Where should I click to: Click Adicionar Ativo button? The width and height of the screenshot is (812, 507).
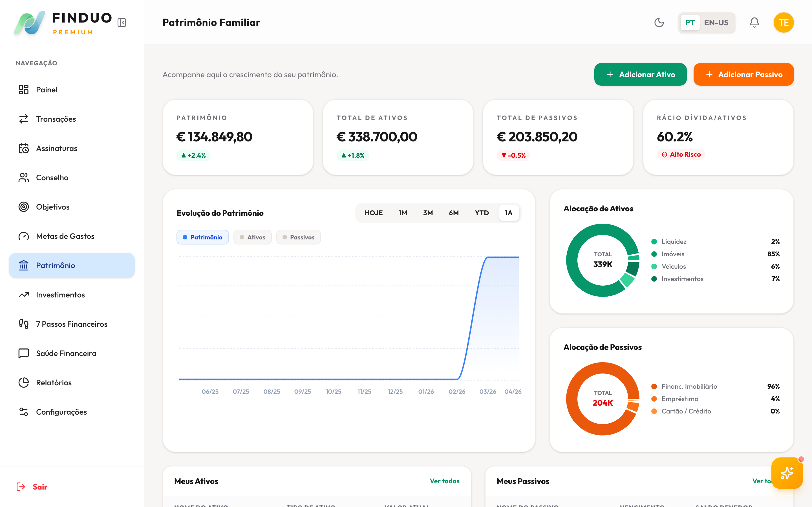click(640, 74)
